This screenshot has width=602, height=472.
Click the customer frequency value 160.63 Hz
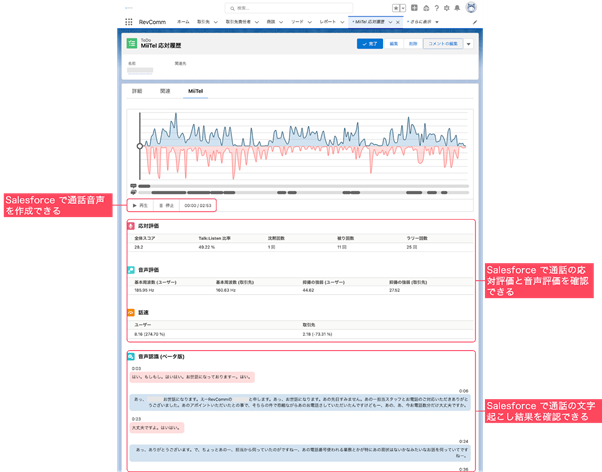(x=226, y=290)
